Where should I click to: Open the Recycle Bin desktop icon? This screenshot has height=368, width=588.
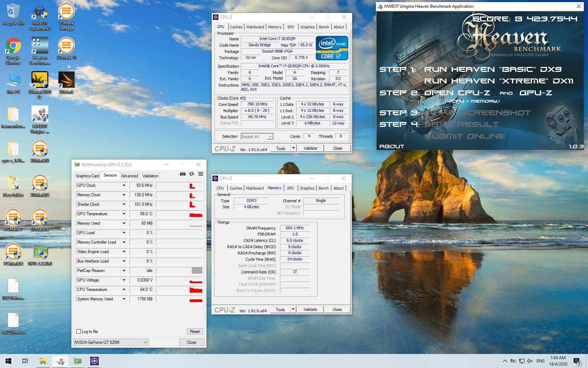click(13, 15)
